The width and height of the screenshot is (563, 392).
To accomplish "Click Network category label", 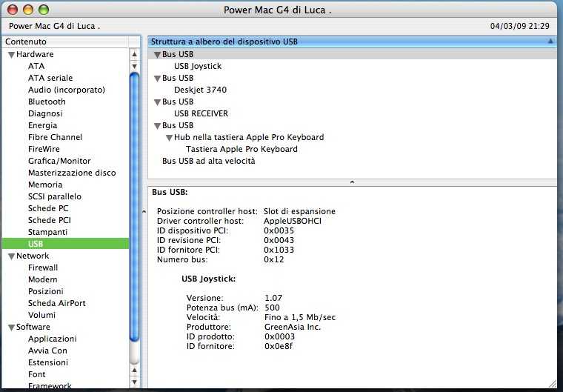I will pyautogui.click(x=33, y=256).
